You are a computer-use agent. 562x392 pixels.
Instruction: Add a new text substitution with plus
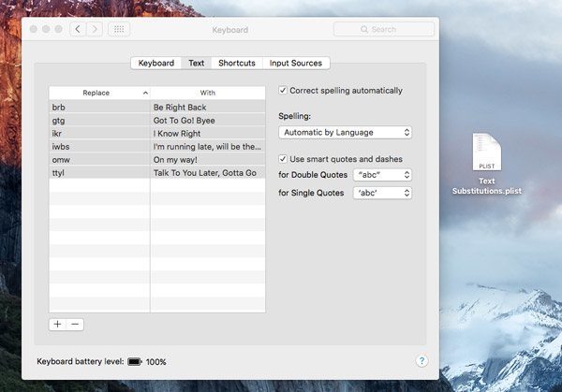point(57,325)
